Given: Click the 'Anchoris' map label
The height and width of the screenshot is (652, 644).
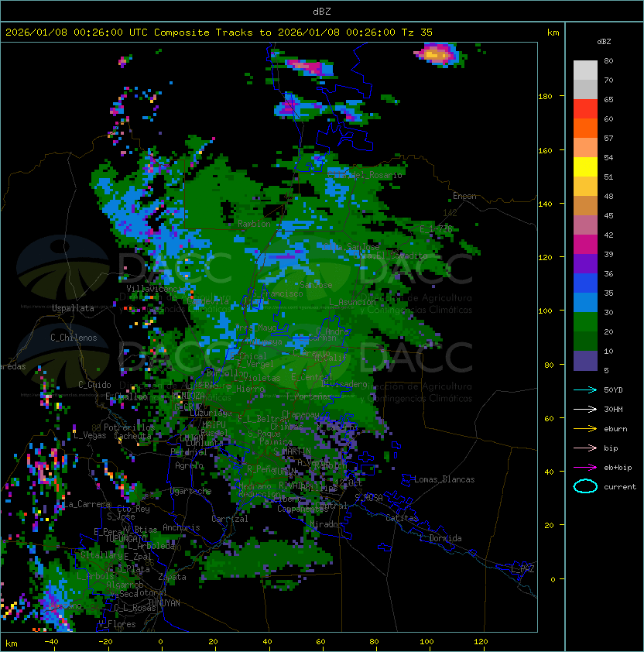Looking at the screenshot, I should pos(181,527).
